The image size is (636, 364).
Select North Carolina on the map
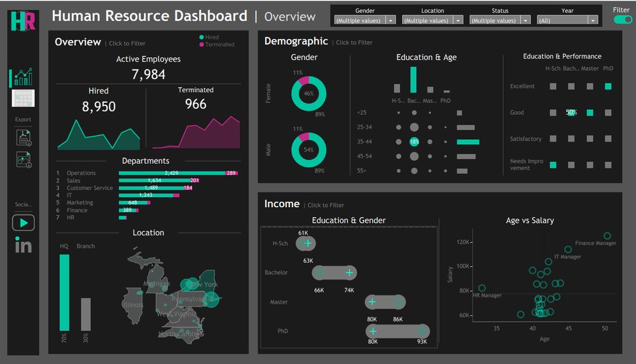(x=181, y=335)
